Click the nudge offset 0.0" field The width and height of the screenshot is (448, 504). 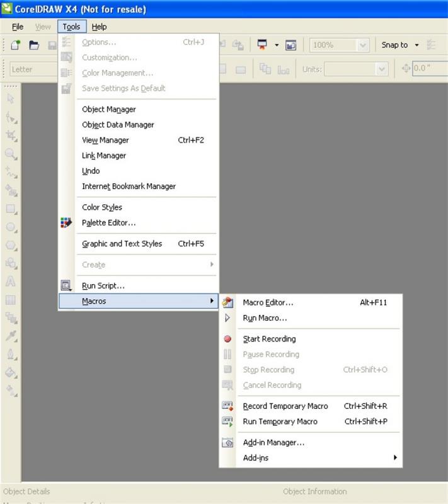[430, 68]
